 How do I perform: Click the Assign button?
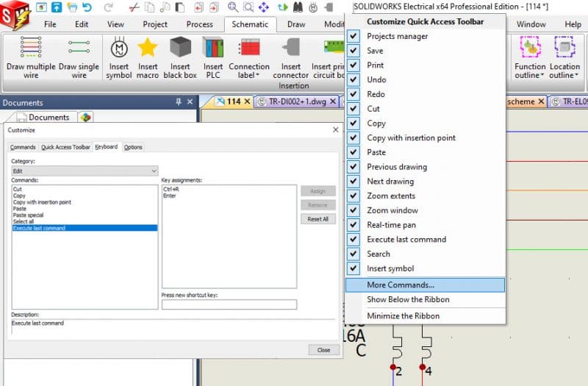(318, 191)
